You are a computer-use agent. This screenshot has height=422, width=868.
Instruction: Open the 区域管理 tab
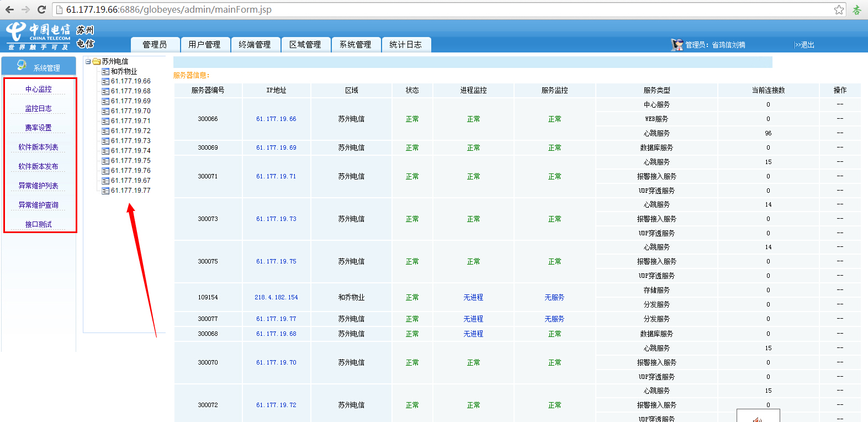click(305, 45)
